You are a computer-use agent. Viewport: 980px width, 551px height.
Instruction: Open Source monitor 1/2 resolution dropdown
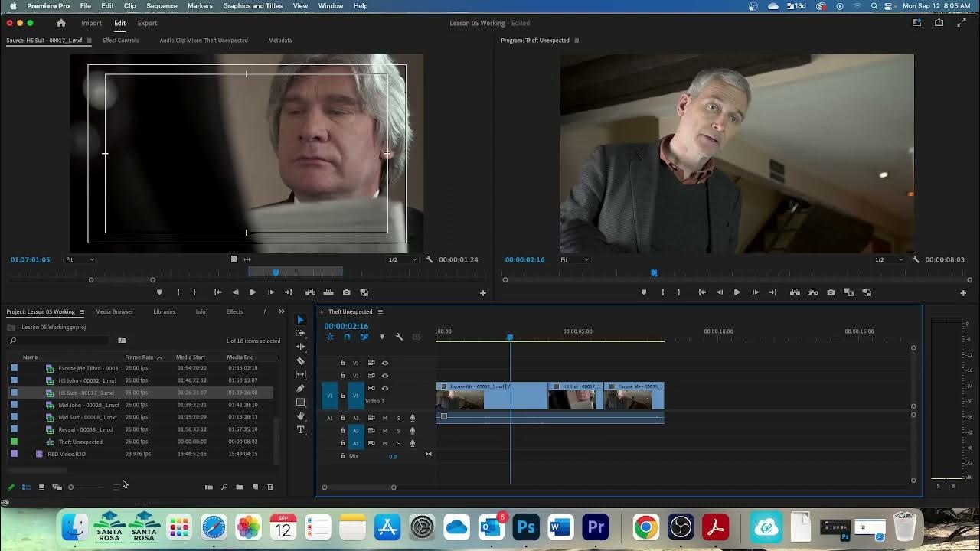(403, 259)
